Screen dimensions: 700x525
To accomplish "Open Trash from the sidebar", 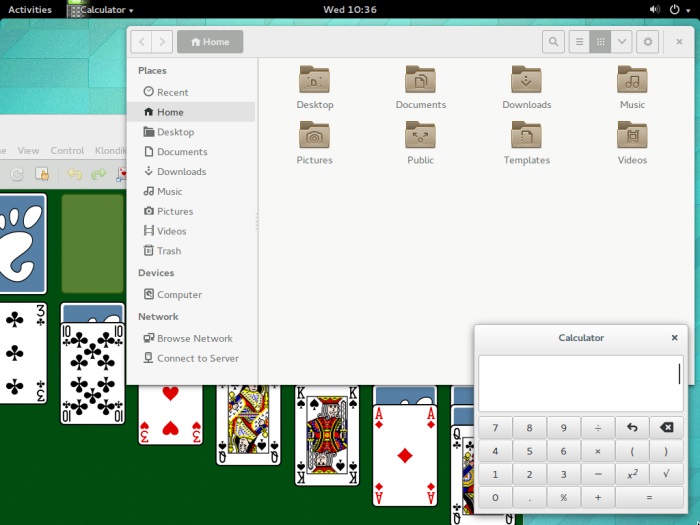I will pyautogui.click(x=191, y=251).
